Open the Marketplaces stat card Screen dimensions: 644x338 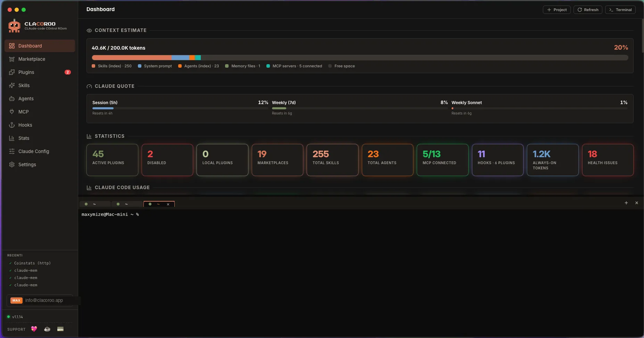pyautogui.click(x=278, y=160)
